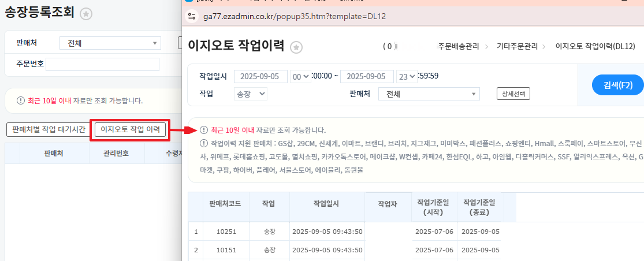Click the warning icon in left notice box

20,100
